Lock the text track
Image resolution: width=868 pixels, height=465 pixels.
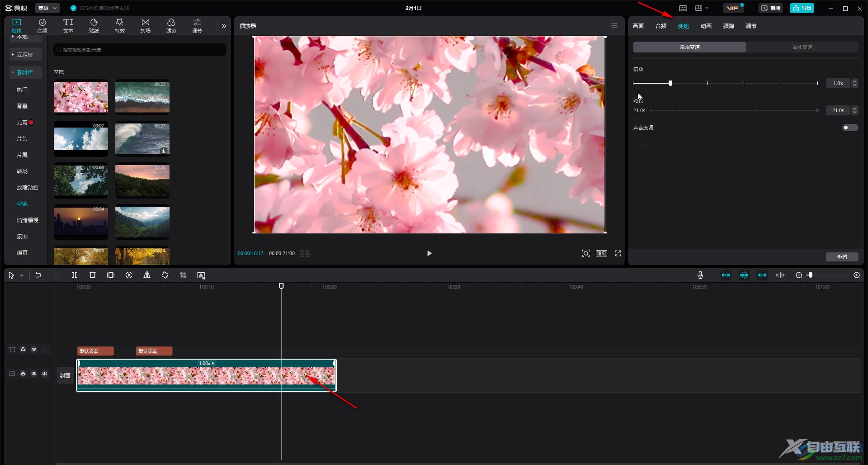(x=23, y=349)
